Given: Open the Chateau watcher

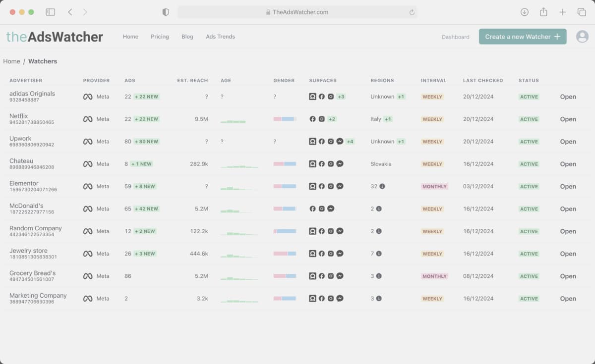Looking at the screenshot, I should (568, 164).
